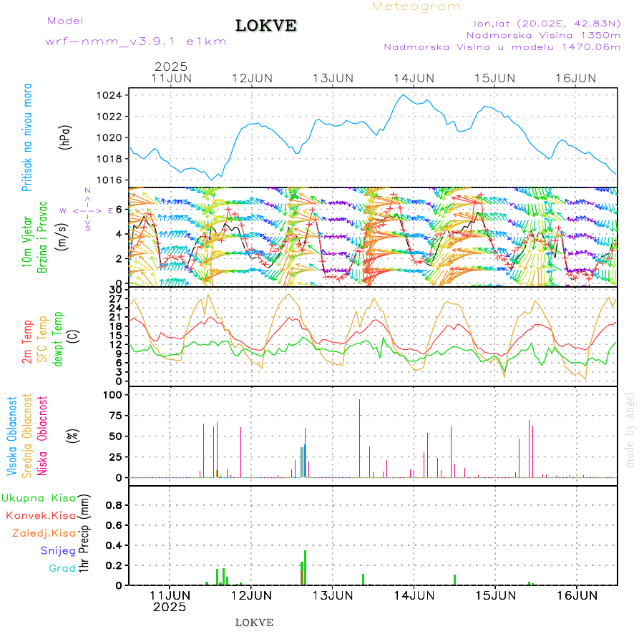Click the "25" cloud cover tick label
644x644 pixels.
(x=116, y=457)
